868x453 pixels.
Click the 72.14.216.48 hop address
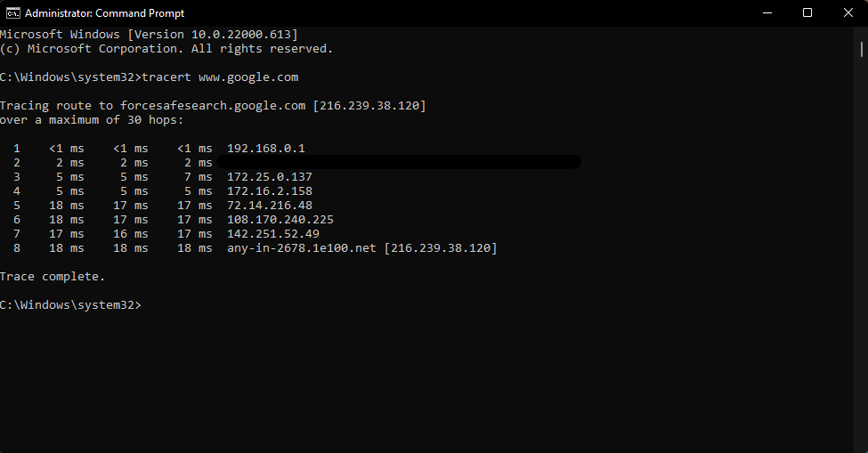[x=269, y=206]
